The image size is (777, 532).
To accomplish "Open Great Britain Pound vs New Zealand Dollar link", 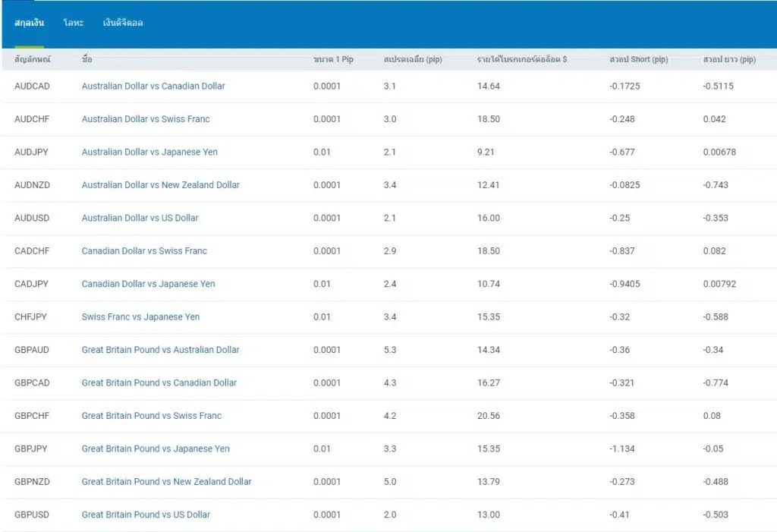I will [x=166, y=481].
